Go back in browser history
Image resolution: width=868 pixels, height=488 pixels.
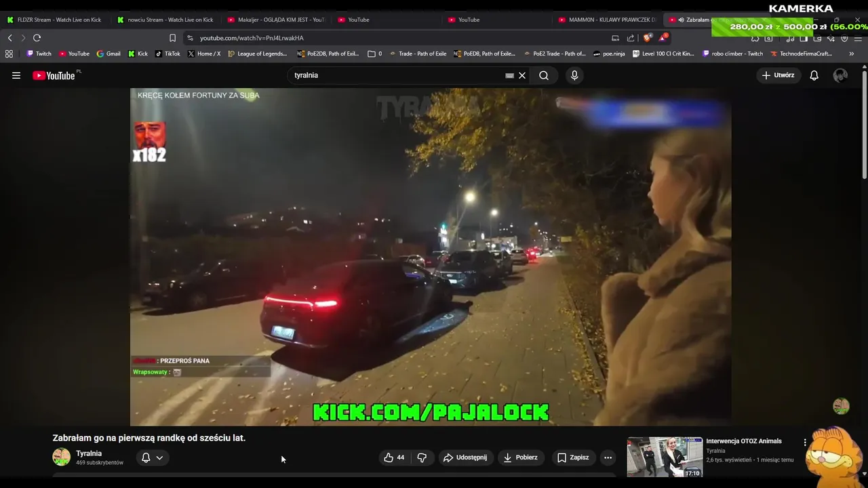[x=10, y=38]
